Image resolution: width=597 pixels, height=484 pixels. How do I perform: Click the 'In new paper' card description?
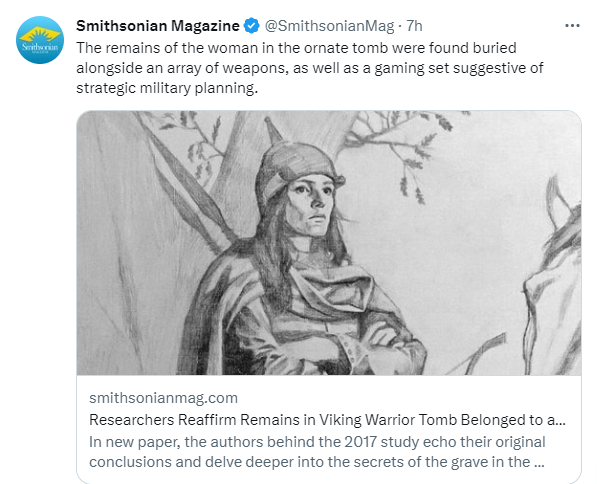317,452
